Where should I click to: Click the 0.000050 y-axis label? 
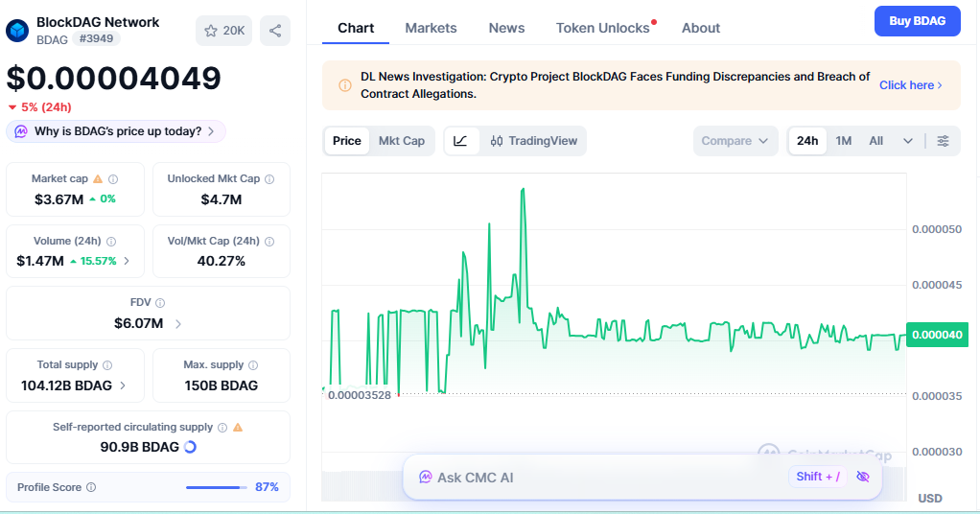(x=937, y=229)
